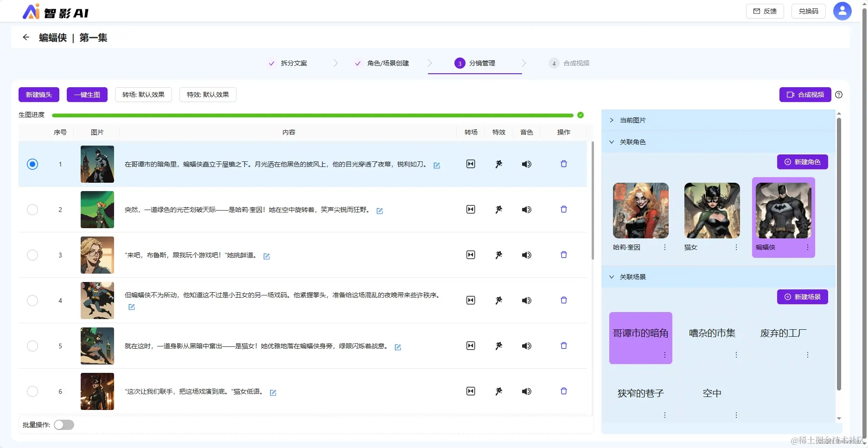The image size is (868, 448).
Task: Edit the text of shot 3
Action: click(267, 256)
